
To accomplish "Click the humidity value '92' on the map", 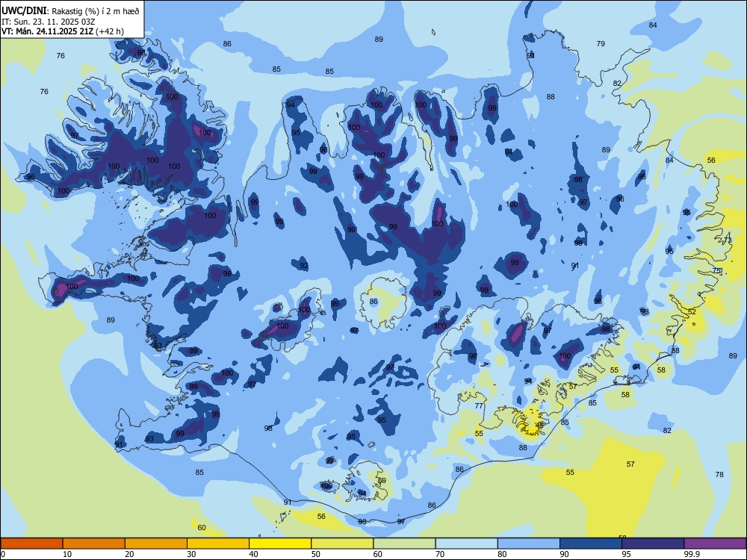I will point(304,266).
